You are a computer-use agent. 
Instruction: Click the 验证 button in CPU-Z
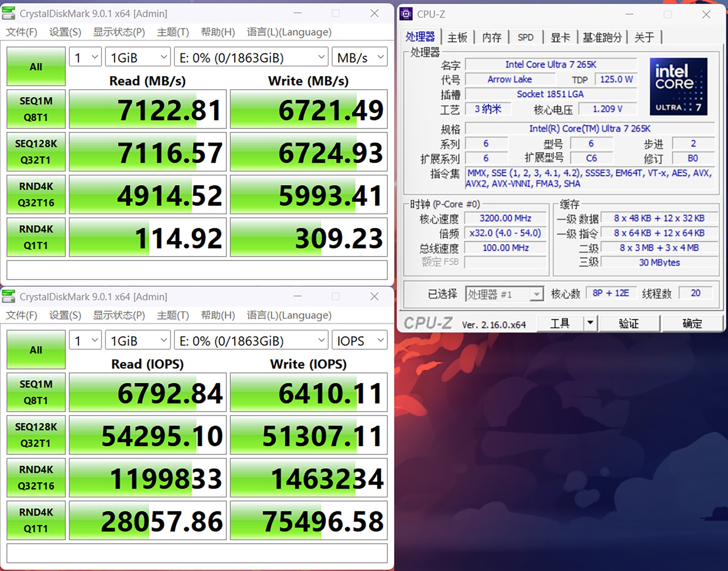pyautogui.click(x=629, y=323)
